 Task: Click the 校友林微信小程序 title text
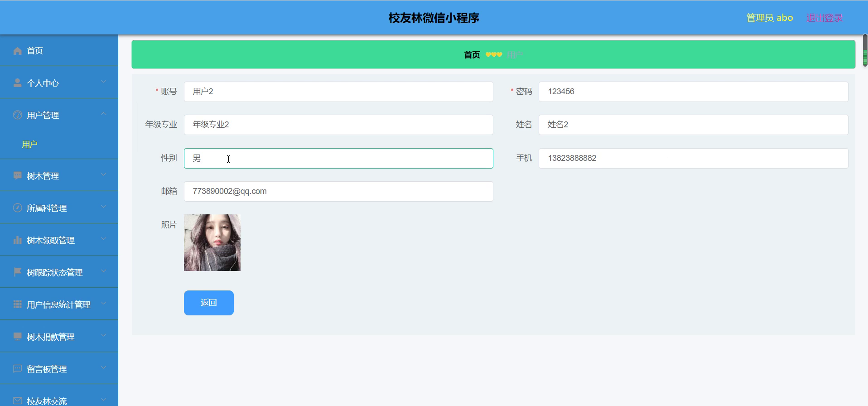click(x=434, y=18)
